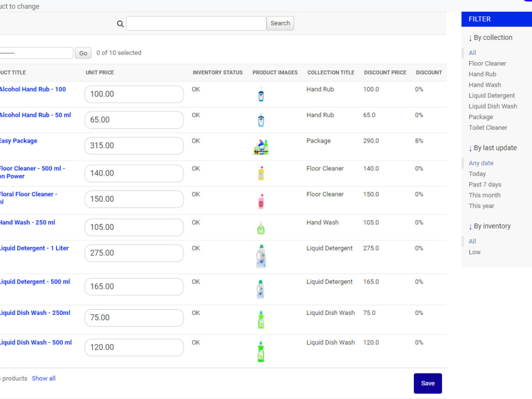
Task: Open Alcohol Hand Rub - 50 ml product
Action: tap(35, 115)
